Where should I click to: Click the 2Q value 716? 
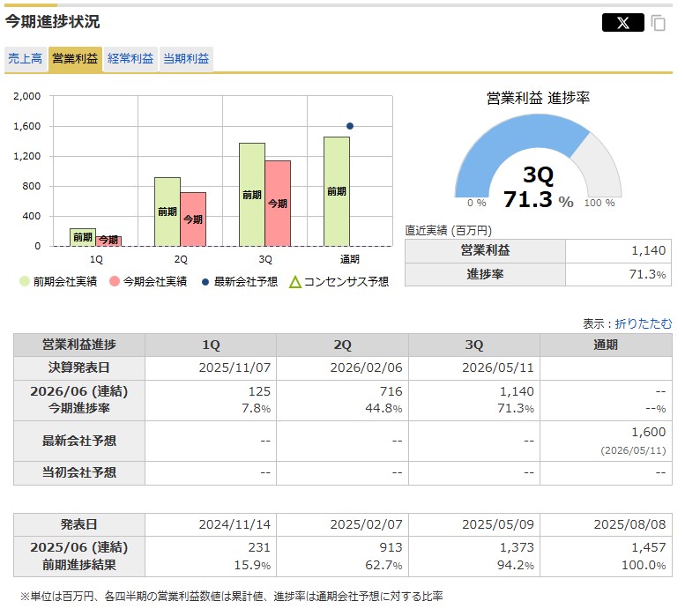pyautogui.click(x=391, y=391)
